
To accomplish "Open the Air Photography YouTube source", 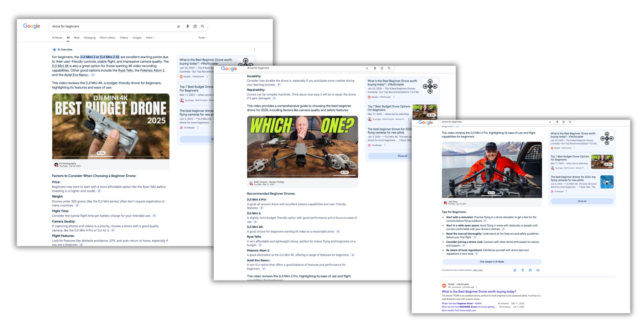I will pyautogui.click(x=68, y=165).
